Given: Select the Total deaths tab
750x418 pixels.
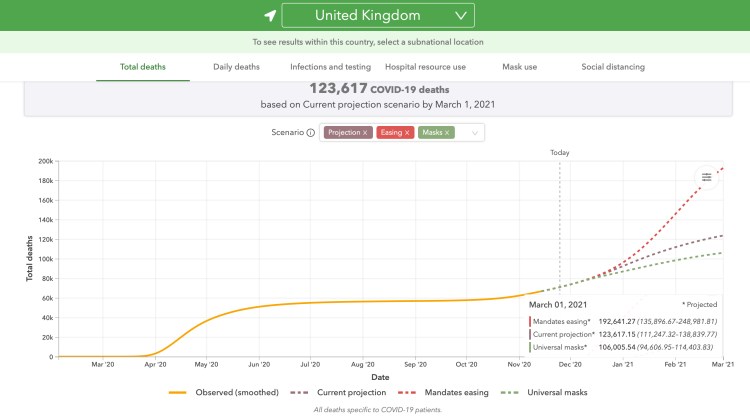Looking at the screenshot, I should point(142,67).
